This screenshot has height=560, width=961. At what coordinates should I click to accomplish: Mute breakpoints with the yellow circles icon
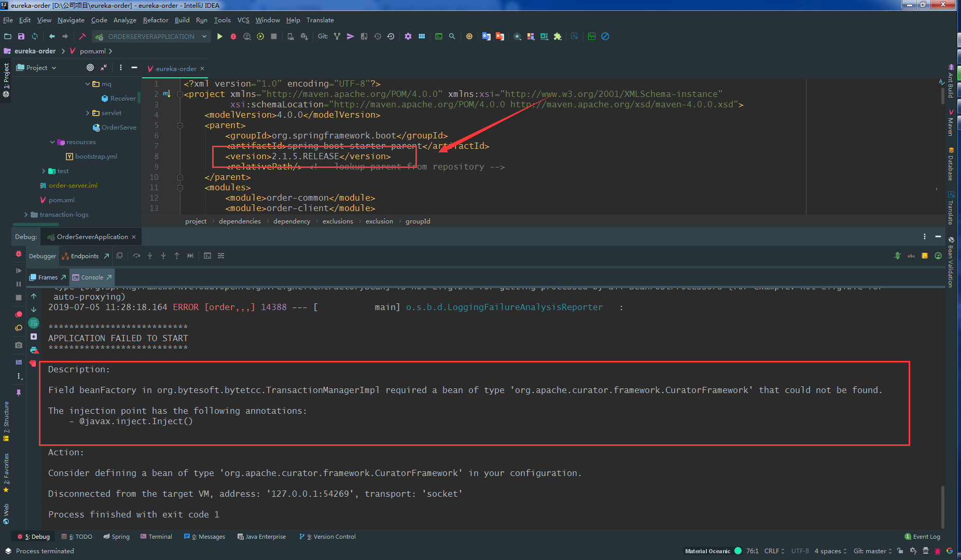pyautogui.click(x=19, y=328)
